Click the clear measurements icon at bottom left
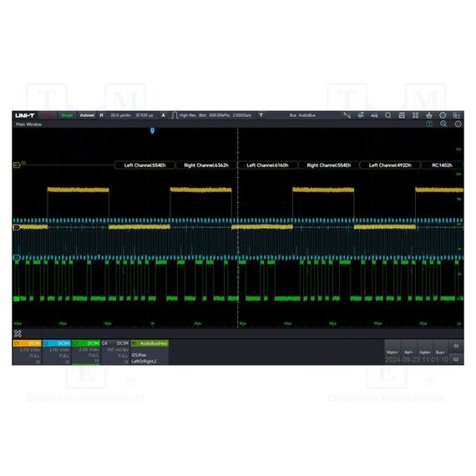476x476 pixels. point(18,334)
